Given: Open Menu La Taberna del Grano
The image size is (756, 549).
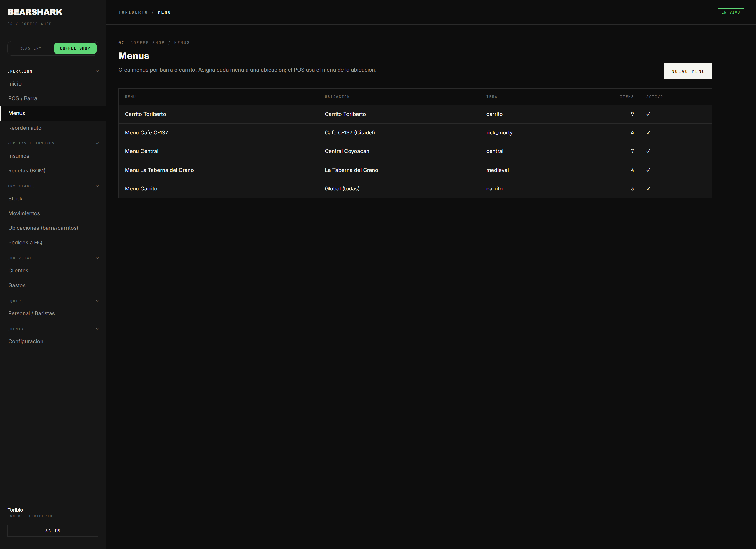Looking at the screenshot, I should coord(415,170).
